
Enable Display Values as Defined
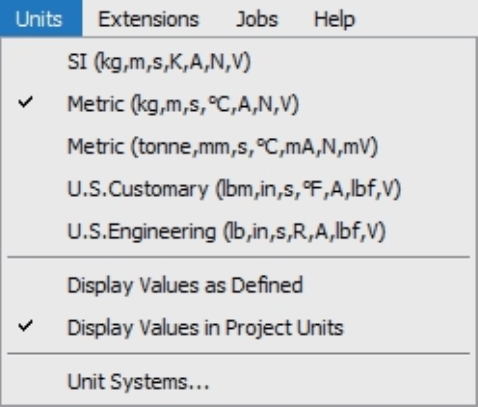tap(239, 285)
